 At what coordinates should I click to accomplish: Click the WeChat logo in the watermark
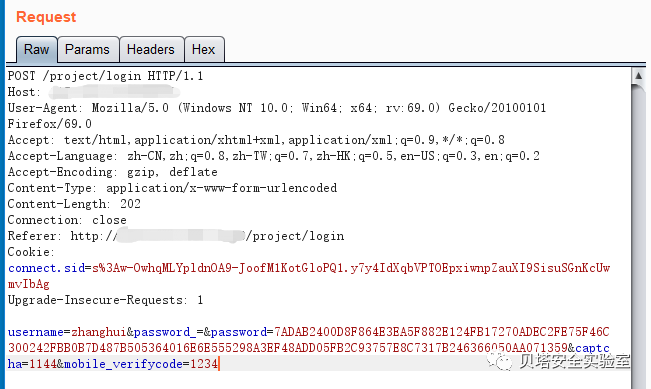coord(500,360)
